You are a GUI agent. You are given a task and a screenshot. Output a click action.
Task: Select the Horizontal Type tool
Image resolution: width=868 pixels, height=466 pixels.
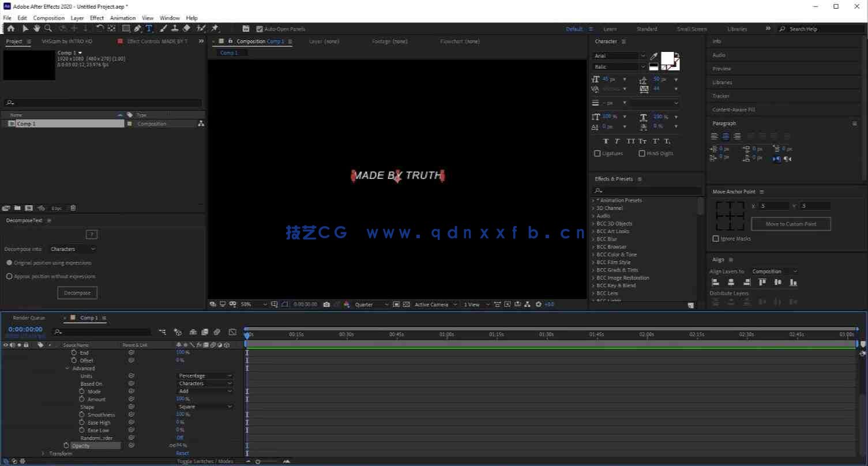click(149, 28)
